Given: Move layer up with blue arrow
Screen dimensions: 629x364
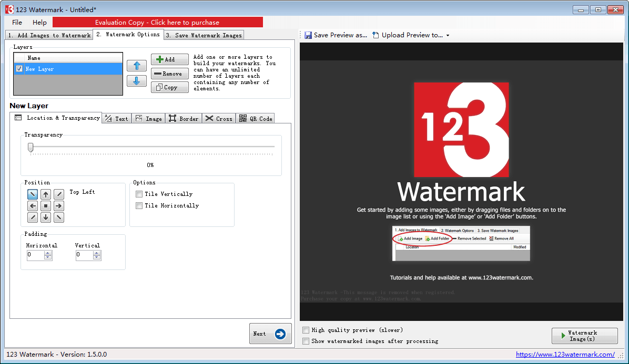Looking at the screenshot, I should (137, 66).
